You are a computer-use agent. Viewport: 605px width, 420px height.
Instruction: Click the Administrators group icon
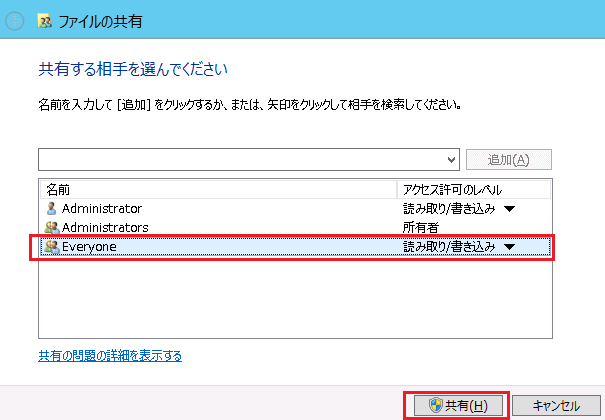pyautogui.click(x=52, y=228)
